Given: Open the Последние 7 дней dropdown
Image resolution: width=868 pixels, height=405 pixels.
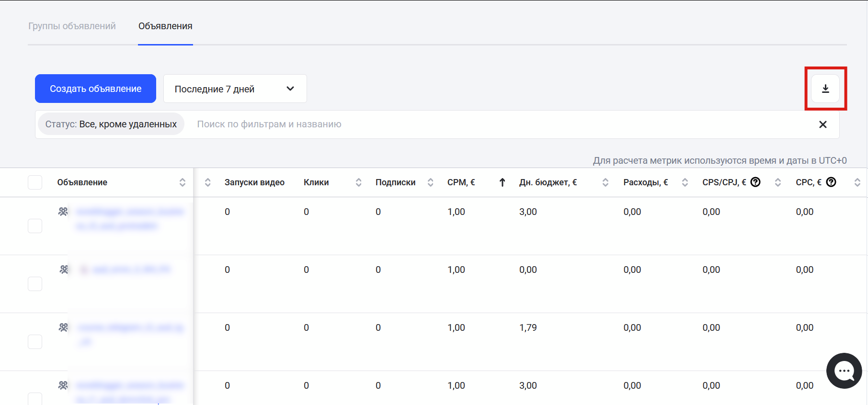Looking at the screenshot, I should 235,89.
